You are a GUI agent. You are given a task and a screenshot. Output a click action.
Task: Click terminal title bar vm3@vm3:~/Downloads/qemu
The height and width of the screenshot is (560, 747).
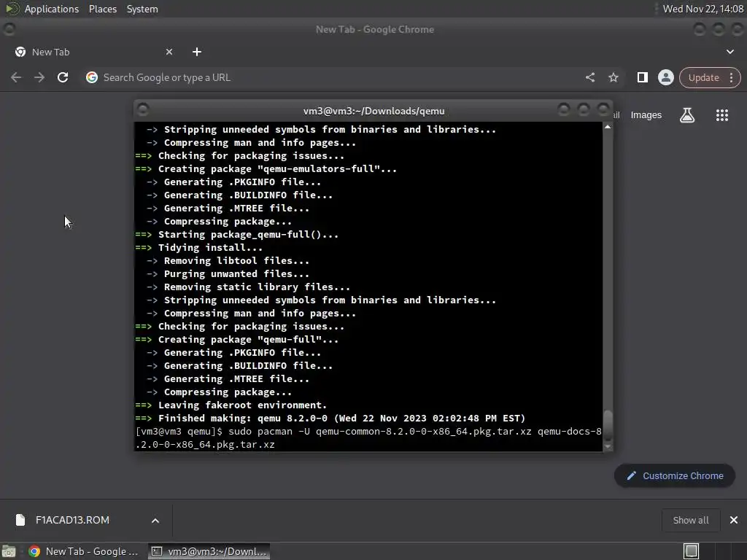tap(373, 111)
